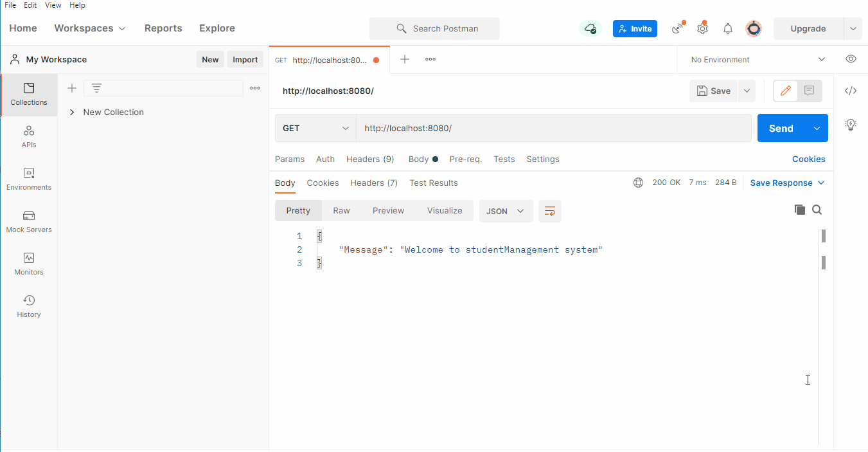
Task: Click the request URL input field
Action: [x=554, y=128]
